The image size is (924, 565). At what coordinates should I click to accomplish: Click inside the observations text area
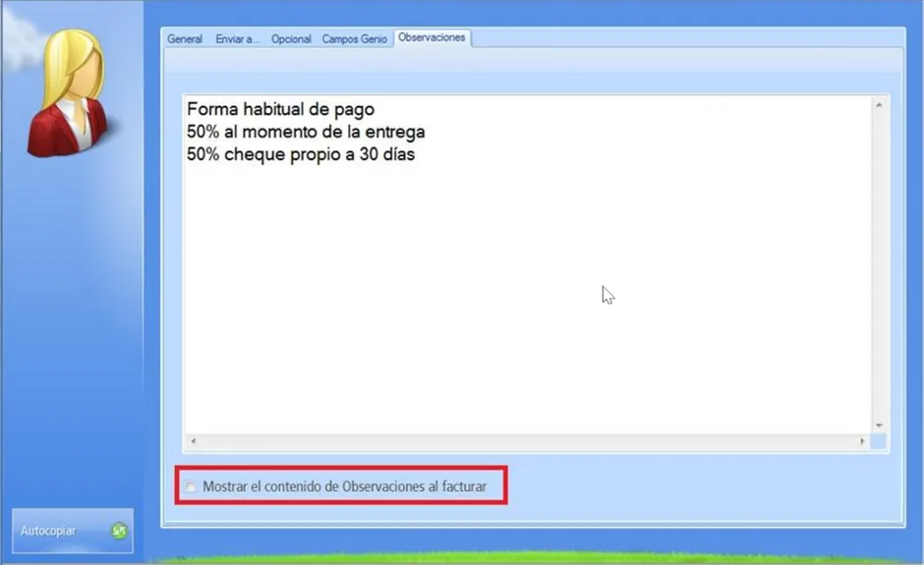(528, 265)
